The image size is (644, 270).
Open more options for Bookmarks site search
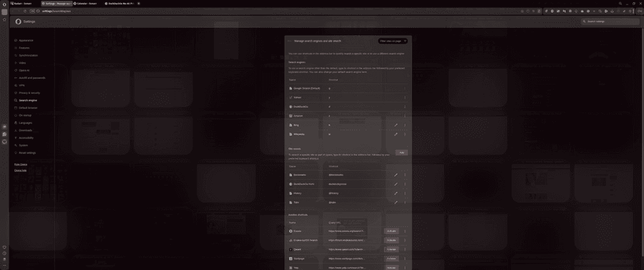point(405,175)
